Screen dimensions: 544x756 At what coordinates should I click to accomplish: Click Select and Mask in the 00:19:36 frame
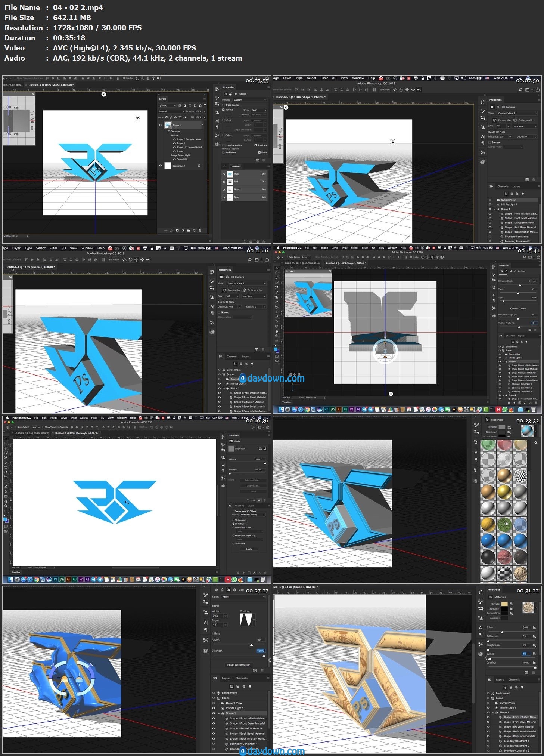[253, 480]
